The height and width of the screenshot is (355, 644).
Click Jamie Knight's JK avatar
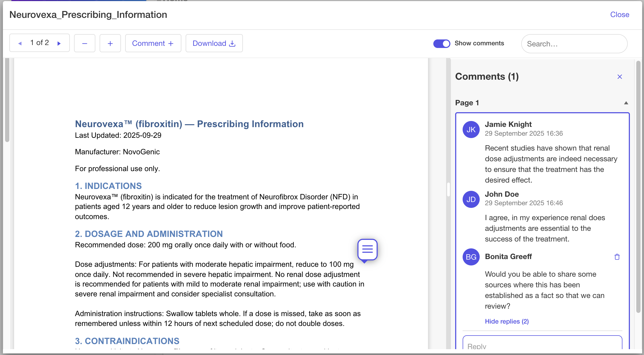pyautogui.click(x=471, y=130)
